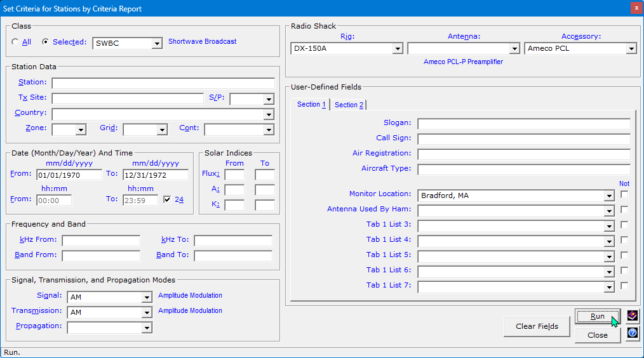Open the purple help book icon

[632, 315]
